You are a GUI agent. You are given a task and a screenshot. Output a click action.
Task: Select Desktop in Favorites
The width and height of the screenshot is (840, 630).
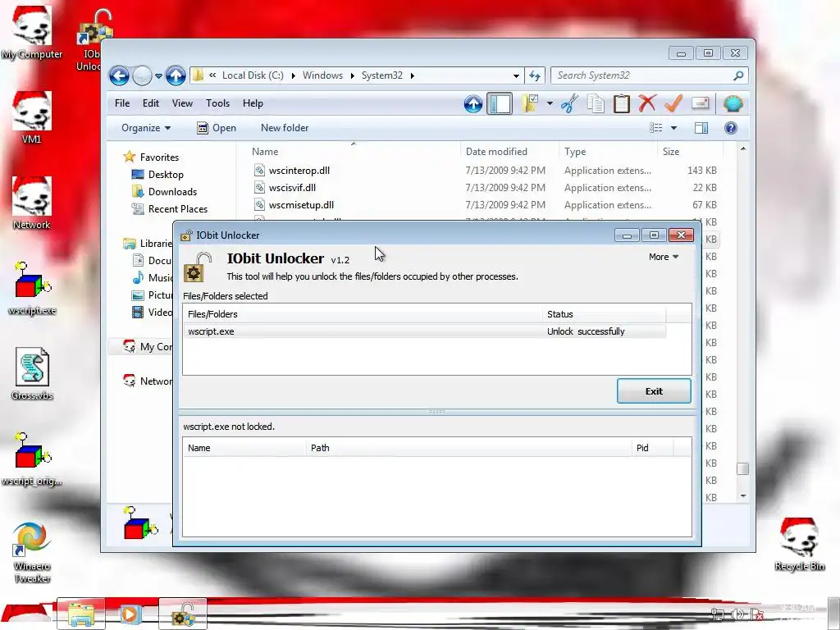[166, 175]
